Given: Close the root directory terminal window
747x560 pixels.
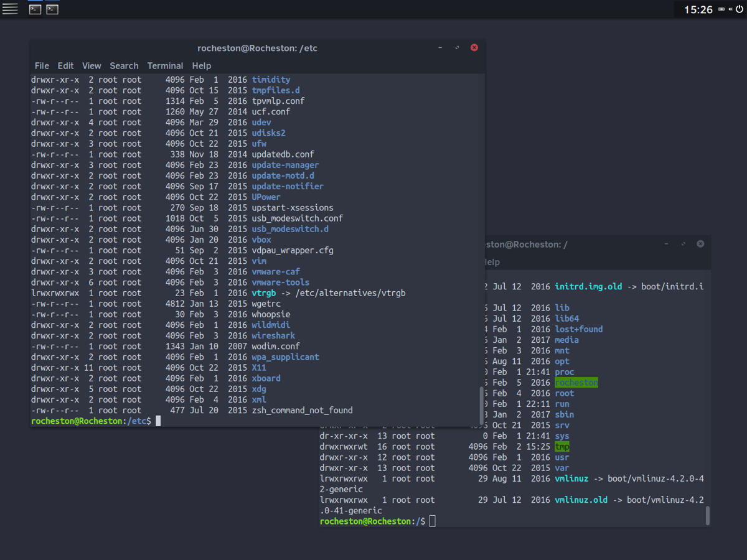Looking at the screenshot, I should coord(700,244).
